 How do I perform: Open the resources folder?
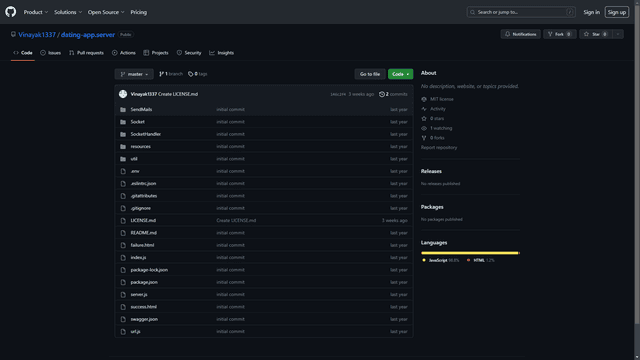140,146
